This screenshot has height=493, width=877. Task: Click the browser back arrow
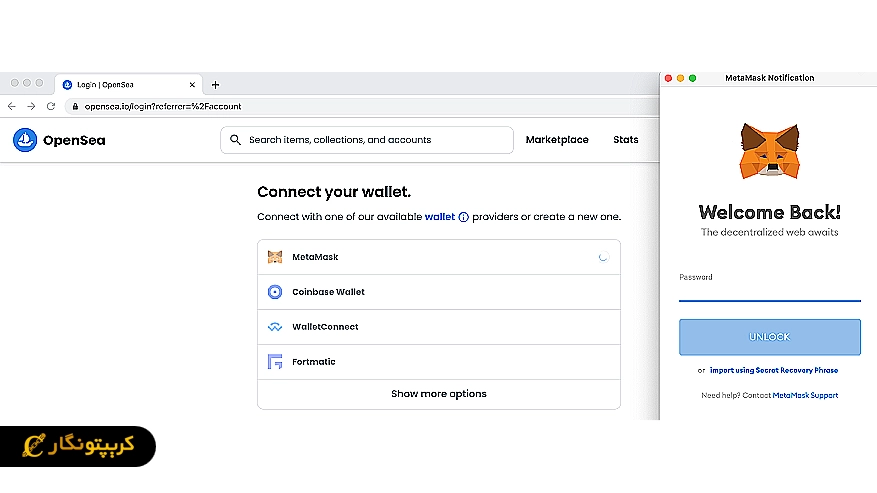pos(12,106)
